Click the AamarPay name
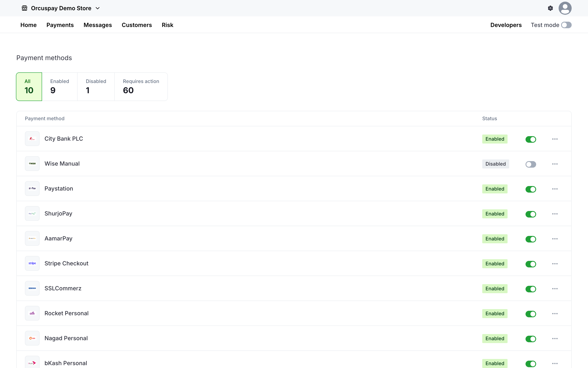 point(58,239)
